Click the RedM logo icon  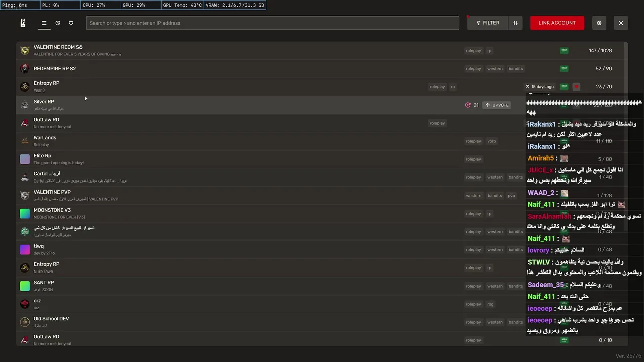[23, 23]
